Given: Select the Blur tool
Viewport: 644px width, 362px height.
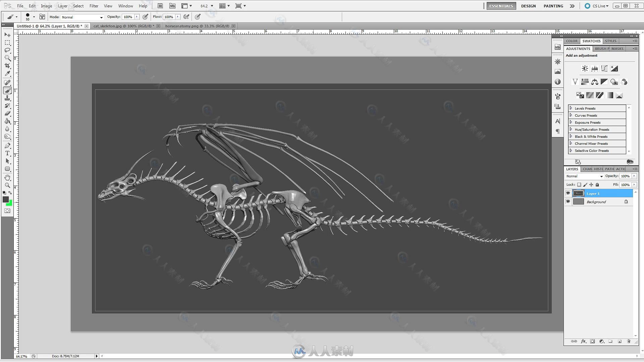Looking at the screenshot, I should pos(7,129).
